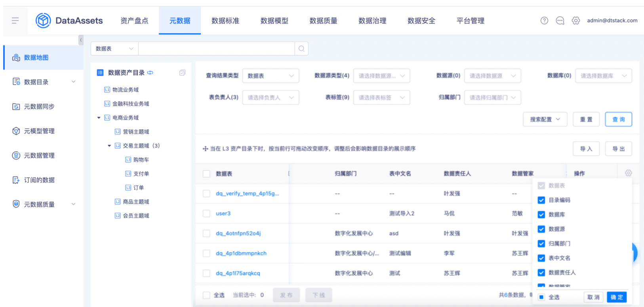Open the settings gear icon in header
Screen dimensions: 644x307
(x=576, y=21)
